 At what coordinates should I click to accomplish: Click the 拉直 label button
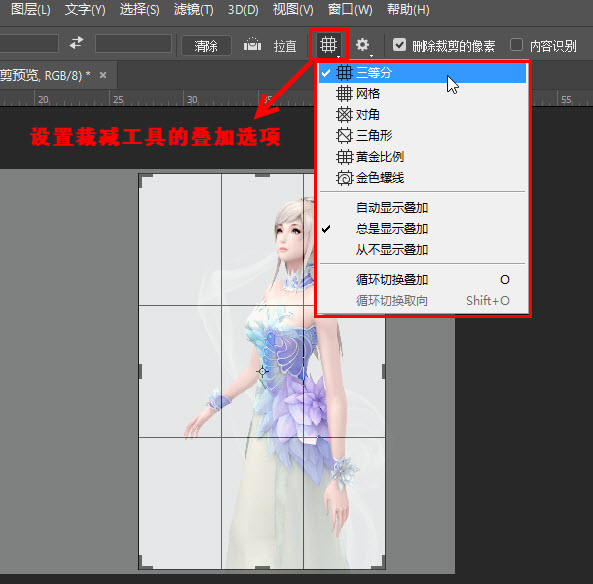tap(285, 46)
